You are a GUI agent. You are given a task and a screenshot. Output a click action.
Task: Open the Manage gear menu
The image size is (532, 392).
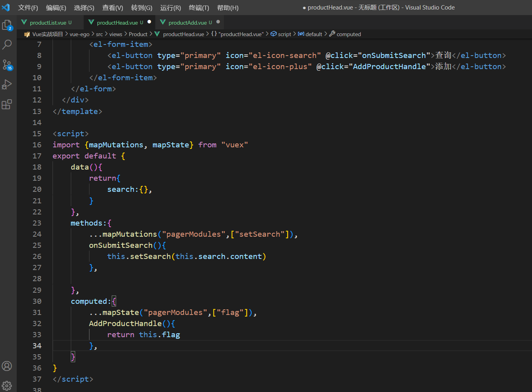[x=7, y=385]
